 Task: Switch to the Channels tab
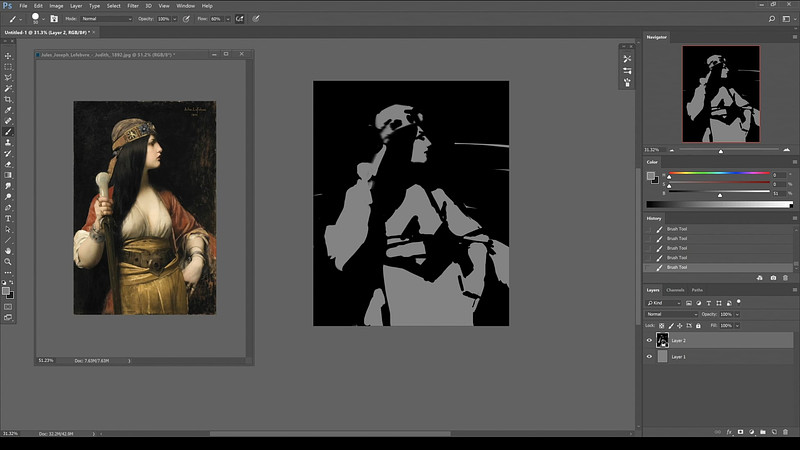pos(675,290)
